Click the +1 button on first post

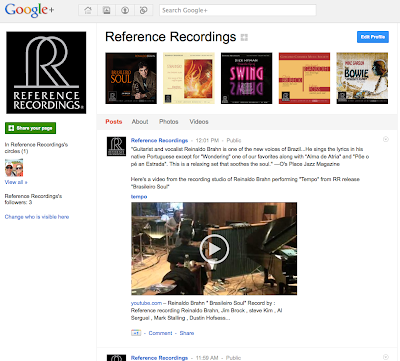click(x=136, y=333)
